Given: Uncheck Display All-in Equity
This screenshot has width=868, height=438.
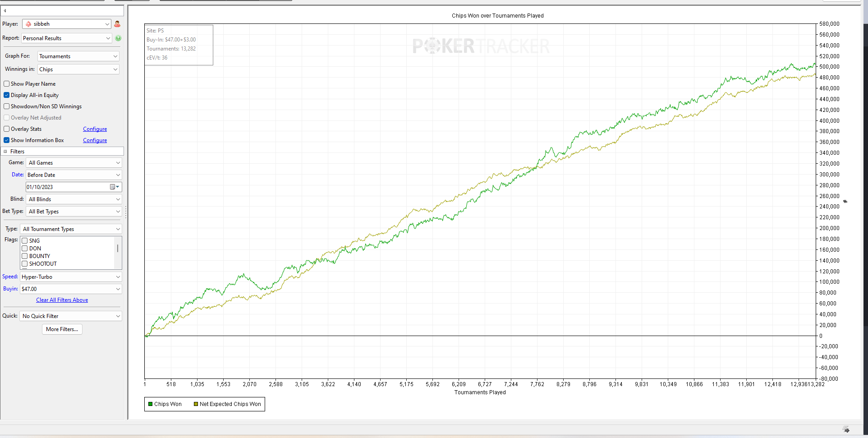Looking at the screenshot, I should coord(7,95).
